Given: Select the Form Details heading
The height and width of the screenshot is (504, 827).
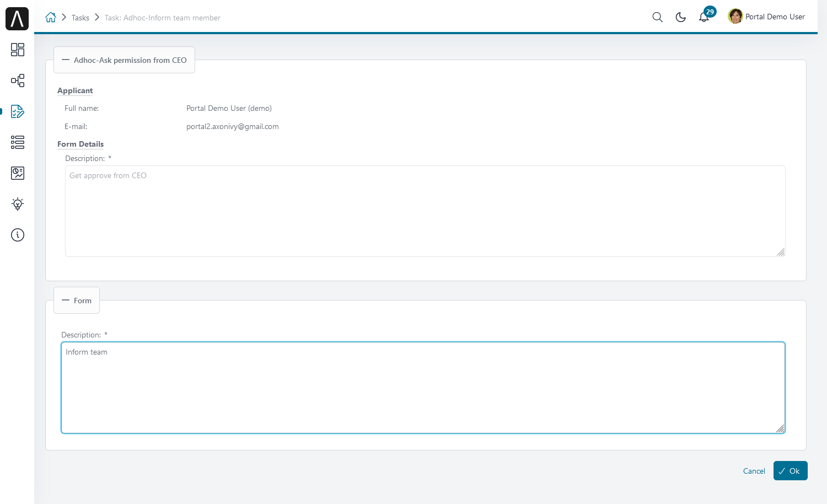Looking at the screenshot, I should 80,144.
